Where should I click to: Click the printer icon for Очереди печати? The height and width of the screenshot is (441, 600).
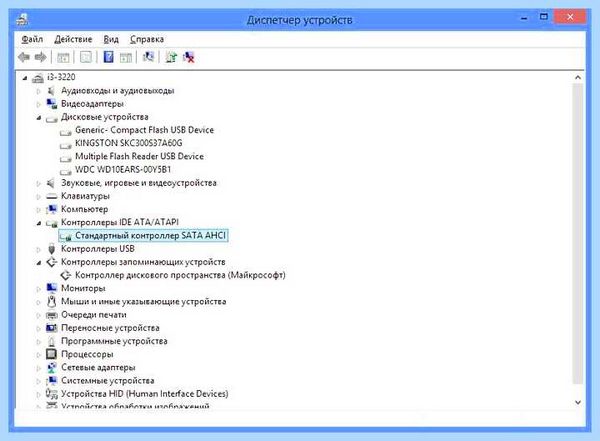[x=51, y=315]
